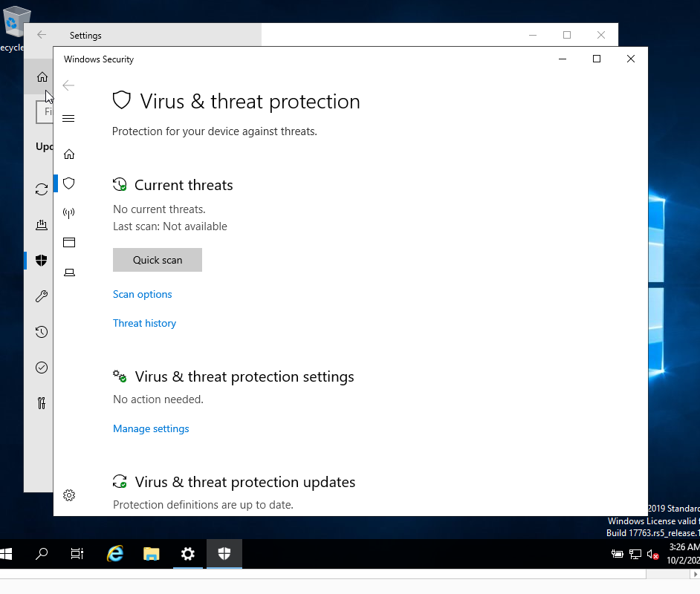Click the Settings search field

click(x=45, y=111)
